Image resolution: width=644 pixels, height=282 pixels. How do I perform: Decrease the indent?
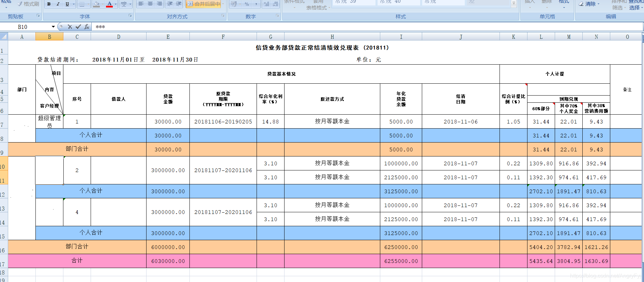pos(170,4)
